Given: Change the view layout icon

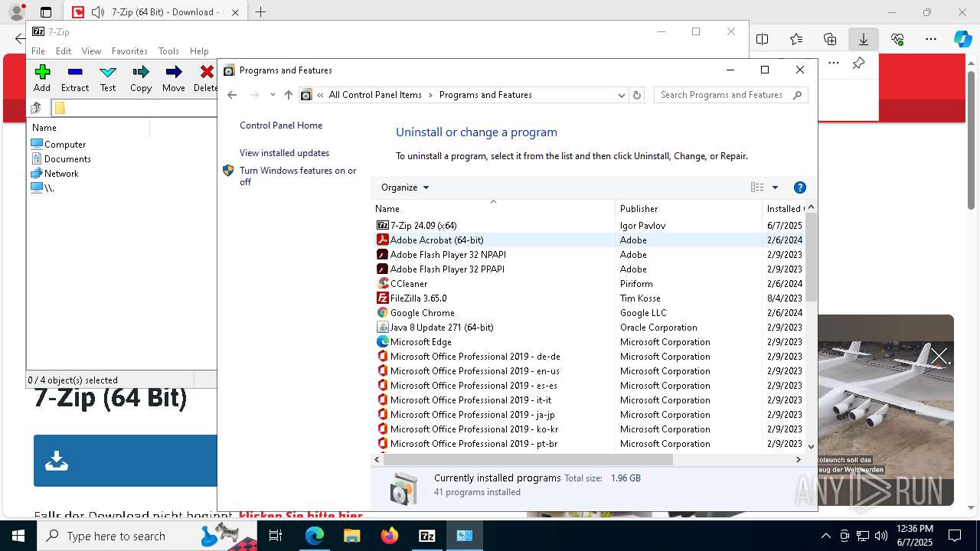Looking at the screenshot, I should pyautogui.click(x=757, y=187).
